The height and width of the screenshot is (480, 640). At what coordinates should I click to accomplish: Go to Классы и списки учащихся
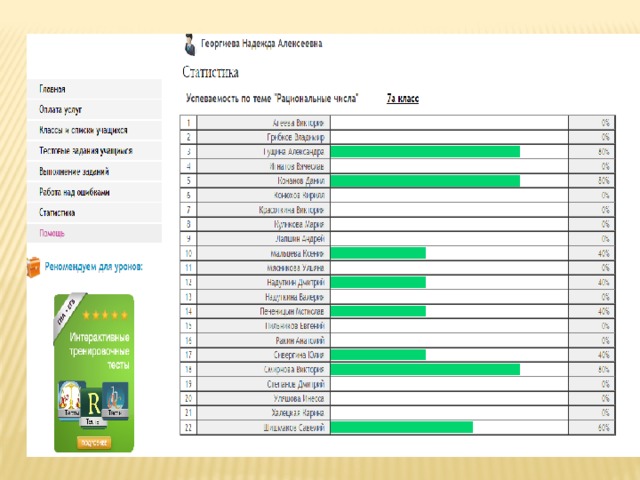94,130
